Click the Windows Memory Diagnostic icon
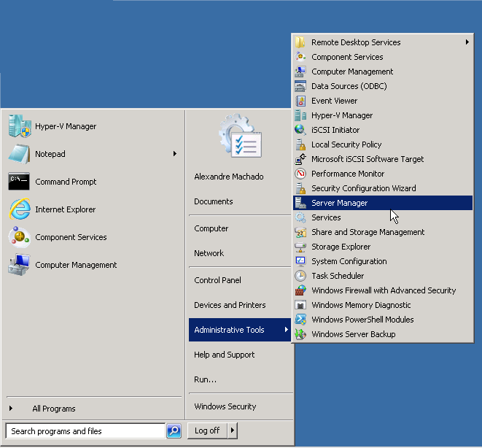Viewport: 482px width, 448px height. point(300,305)
